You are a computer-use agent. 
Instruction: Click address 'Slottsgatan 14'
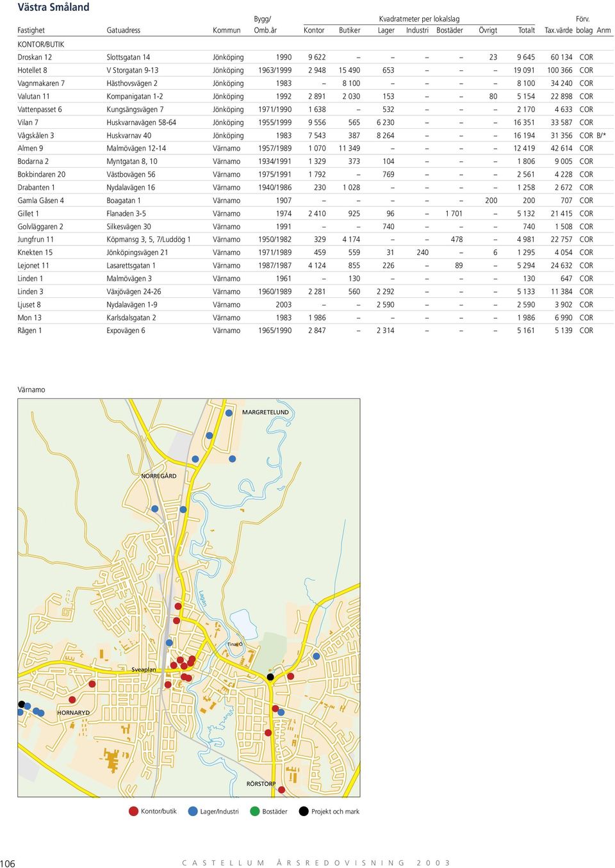(x=128, y=57)
